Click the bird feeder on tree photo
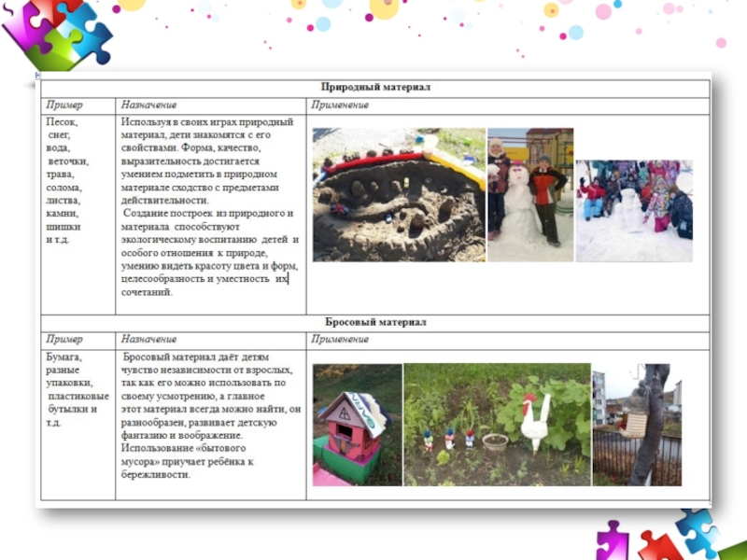 637,425
